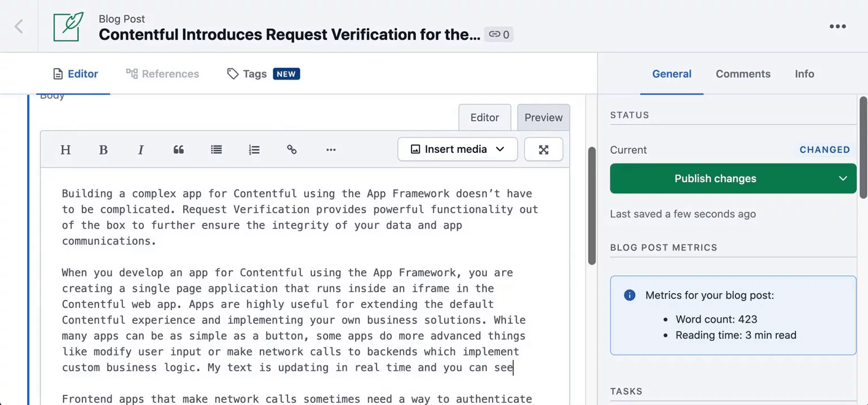Click the 'Last saved a few seconds ago' text
868x405 pixels.
click(683, 214)
